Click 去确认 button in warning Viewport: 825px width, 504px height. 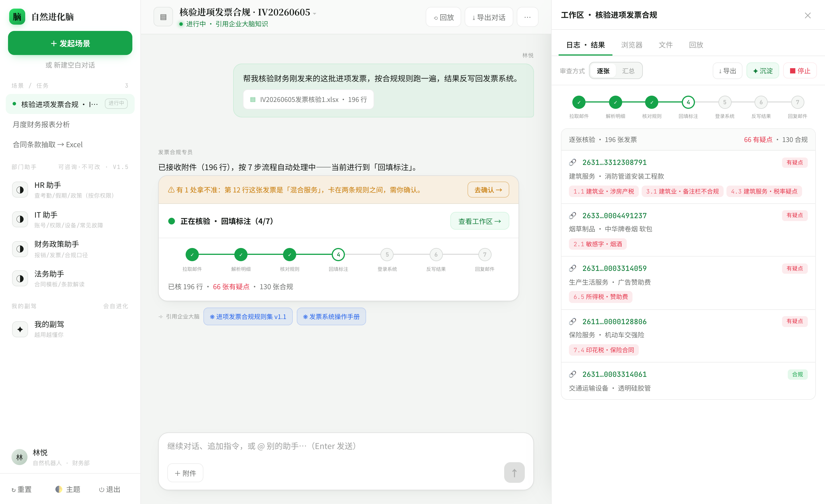488,190
